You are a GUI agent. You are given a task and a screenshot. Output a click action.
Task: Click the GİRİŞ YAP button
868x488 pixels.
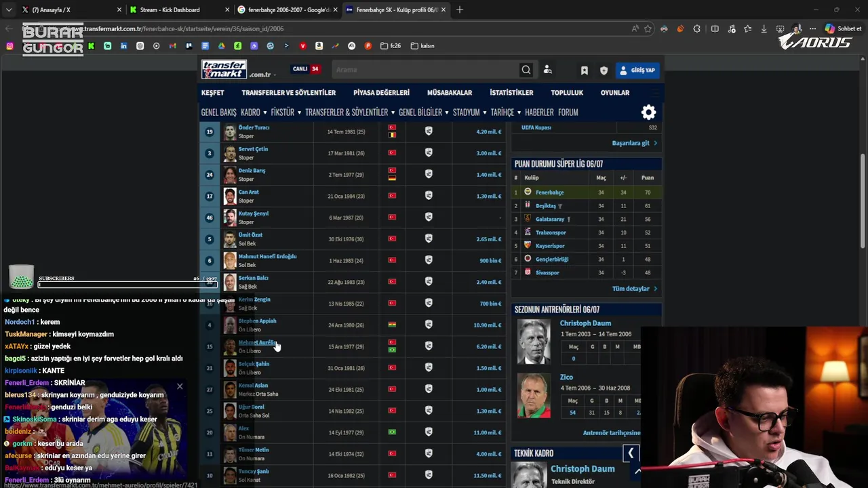point(637,70)
